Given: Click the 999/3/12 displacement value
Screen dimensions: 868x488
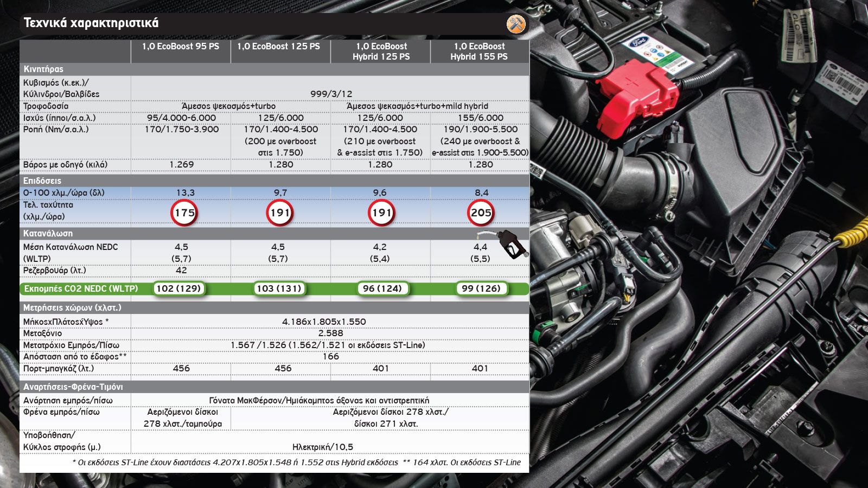Looking at the screenshot, I should pyautogui.click(x=331, y=94).
